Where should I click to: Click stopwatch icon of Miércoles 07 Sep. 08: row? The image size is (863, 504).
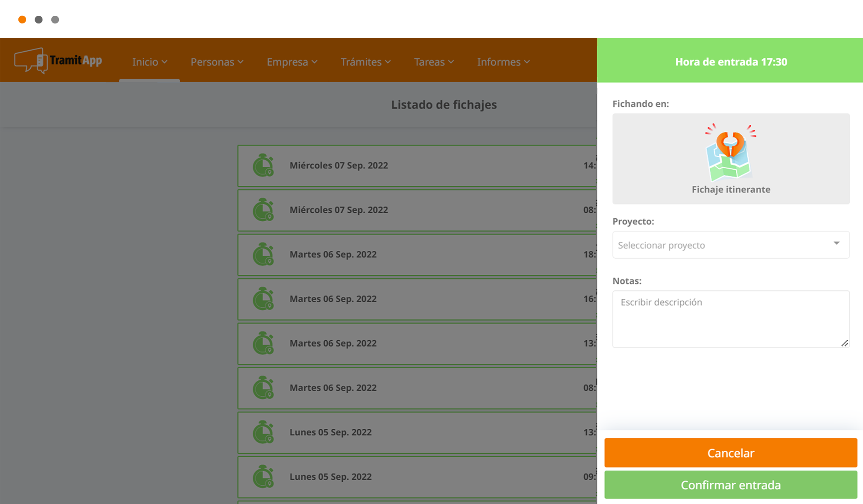(x=263, y=210)
